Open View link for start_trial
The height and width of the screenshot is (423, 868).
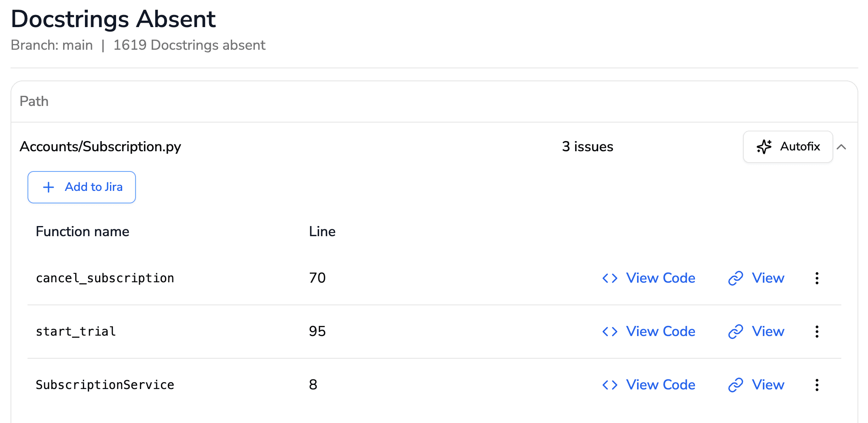click(x=767, y=331)
